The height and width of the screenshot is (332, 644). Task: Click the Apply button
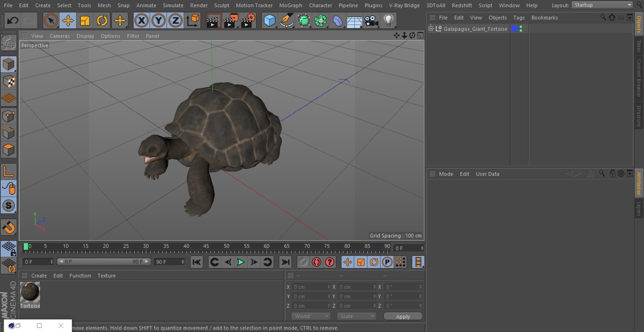(x=403, y=317)
